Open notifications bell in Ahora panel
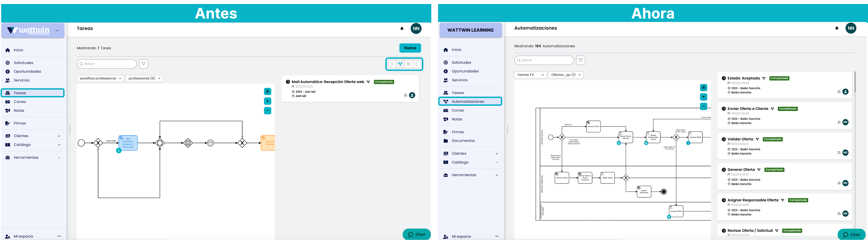The height and width of the screenshot is (240, 868). click(x=837, y=28)
